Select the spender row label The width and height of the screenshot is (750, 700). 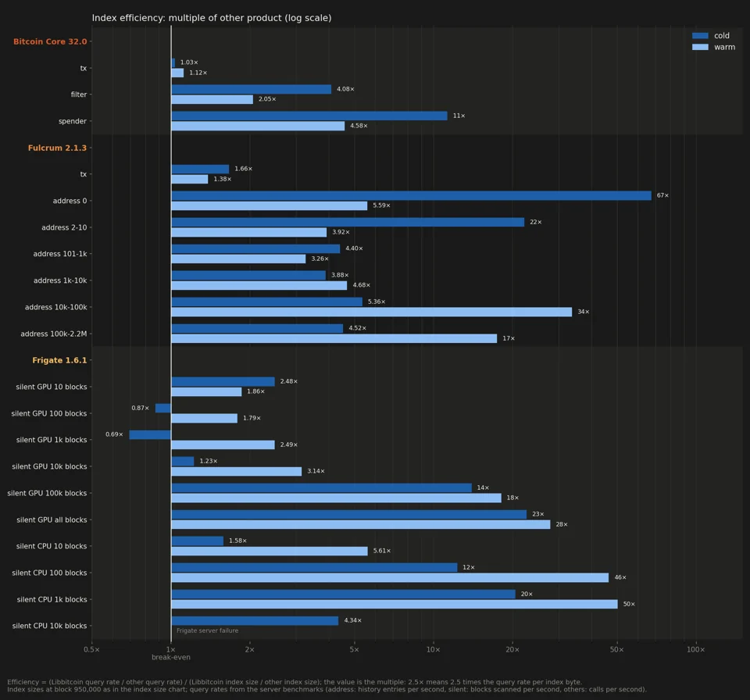pyautogui.click(x=73, y=122)
